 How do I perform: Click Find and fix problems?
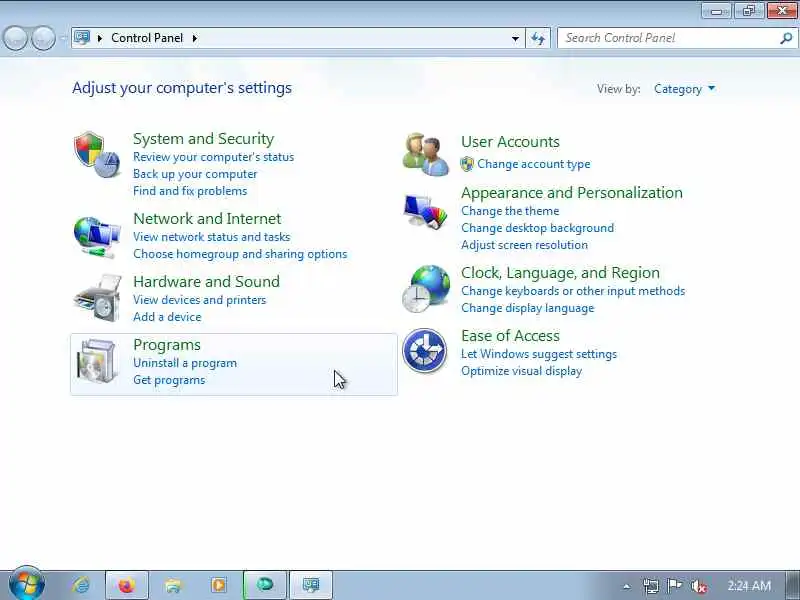(190, 191)
